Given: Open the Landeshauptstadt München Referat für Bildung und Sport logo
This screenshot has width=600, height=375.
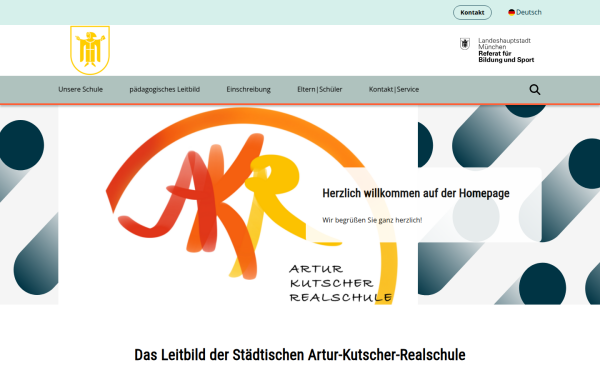Looking at the screenshot, I should point(497,50).
